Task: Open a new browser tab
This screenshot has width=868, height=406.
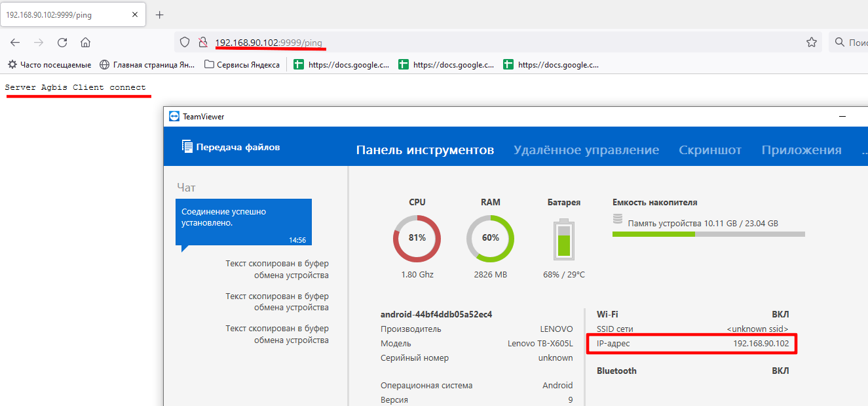Action: tap(159, 14)
